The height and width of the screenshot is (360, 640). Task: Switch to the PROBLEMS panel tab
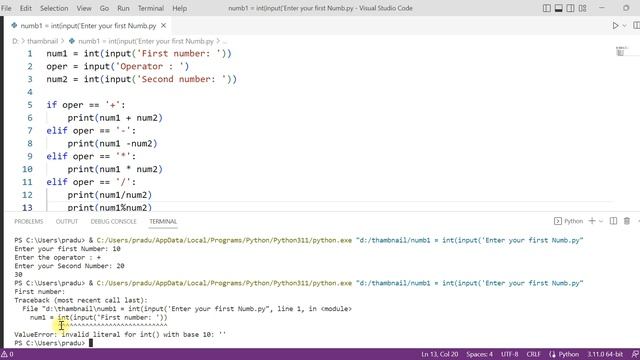29,221
